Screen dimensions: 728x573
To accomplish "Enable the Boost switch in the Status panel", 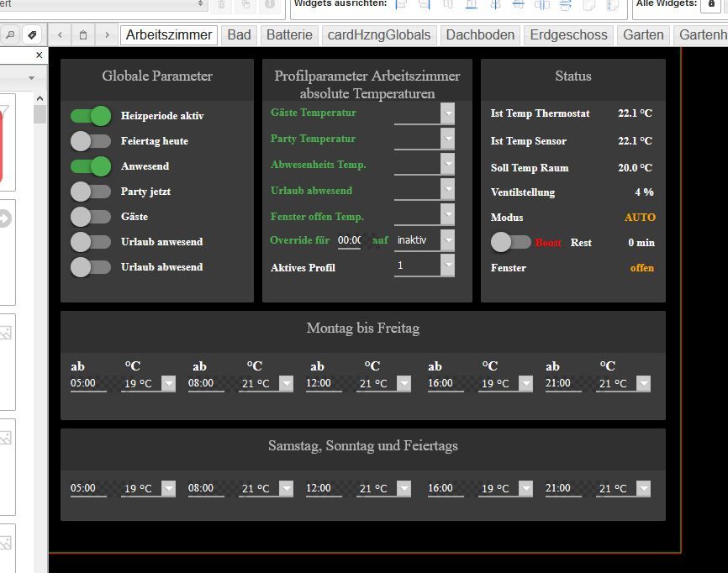I will pos(511,242).
